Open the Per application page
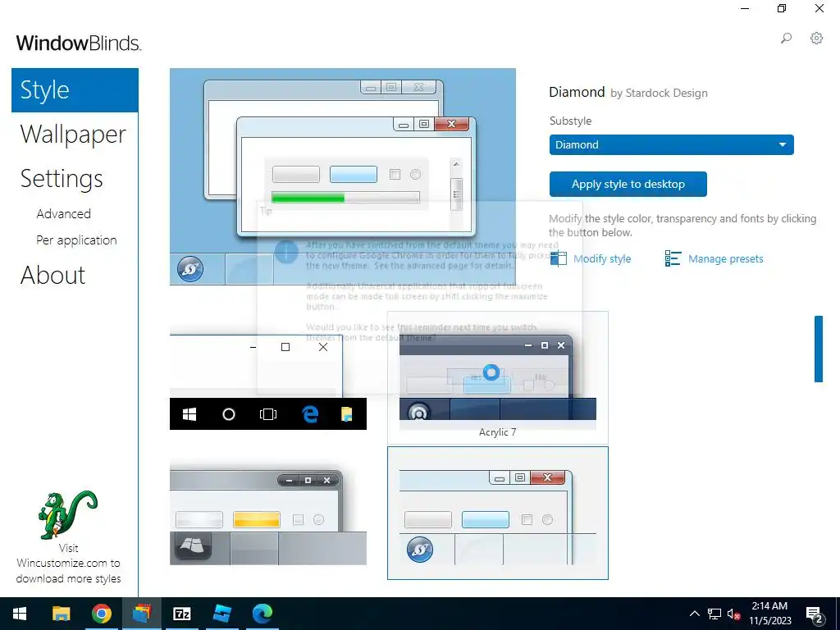This screenshot has width=840, height=630. coord(76,240)
